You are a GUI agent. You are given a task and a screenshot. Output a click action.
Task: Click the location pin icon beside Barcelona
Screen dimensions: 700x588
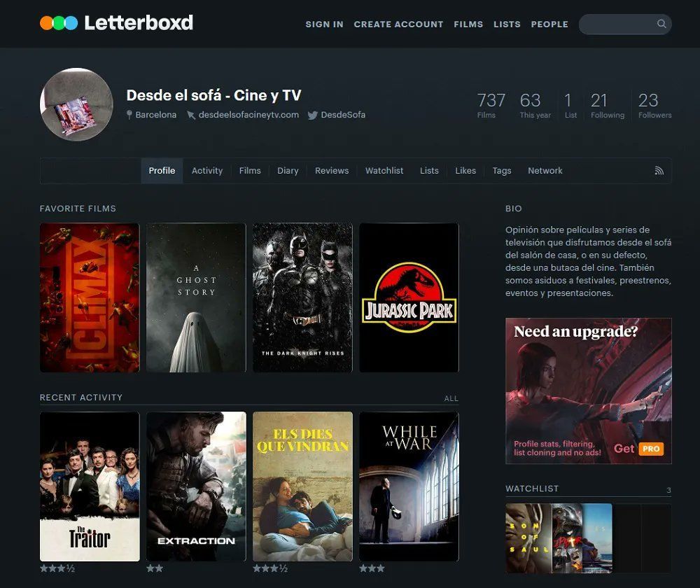[x=130, y=115]
